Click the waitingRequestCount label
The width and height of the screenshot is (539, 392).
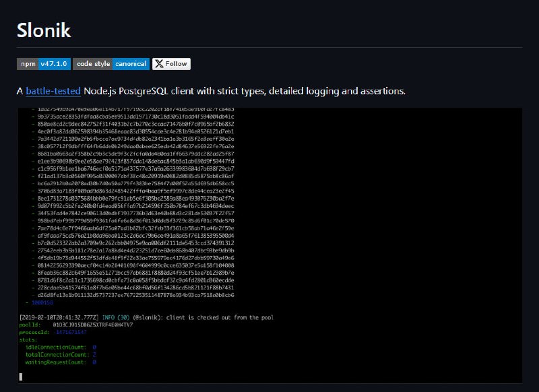(x=55, y=362)
